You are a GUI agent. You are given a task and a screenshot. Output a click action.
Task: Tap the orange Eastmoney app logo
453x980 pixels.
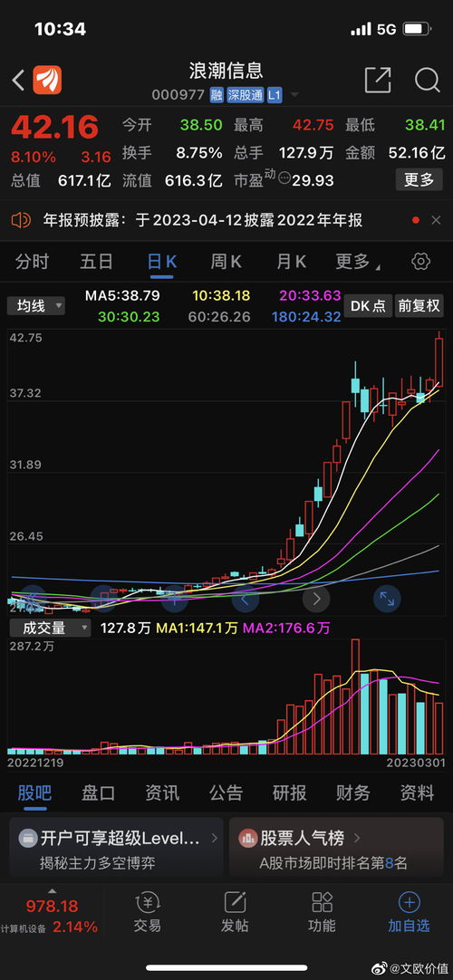47,80
